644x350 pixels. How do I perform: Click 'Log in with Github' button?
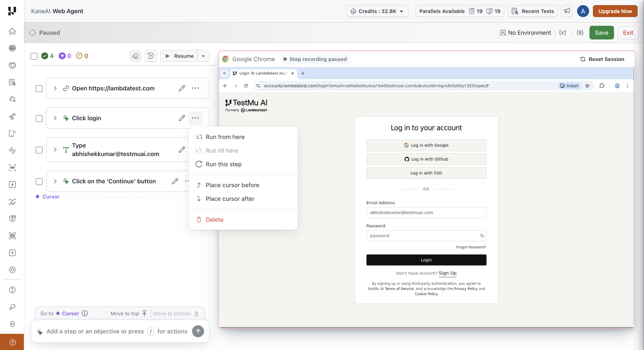(x=426, y=159)
